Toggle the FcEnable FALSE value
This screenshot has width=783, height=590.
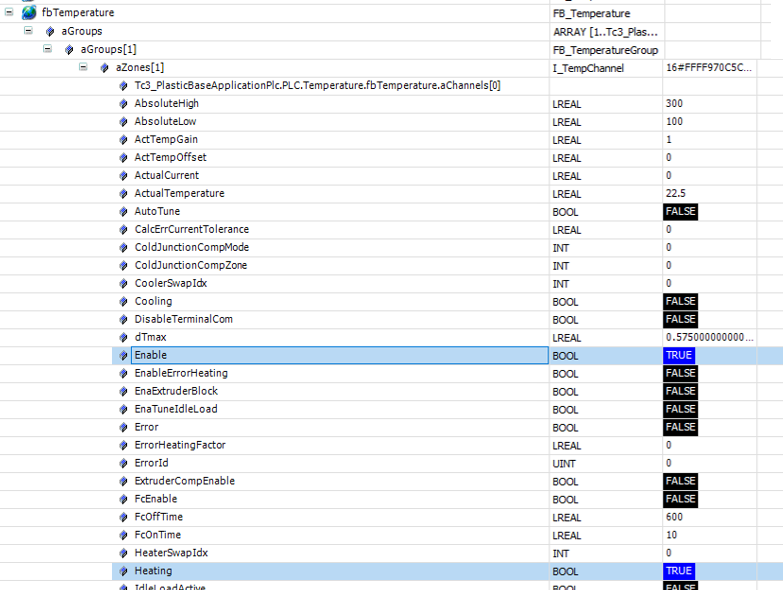(x=680, y=499)
